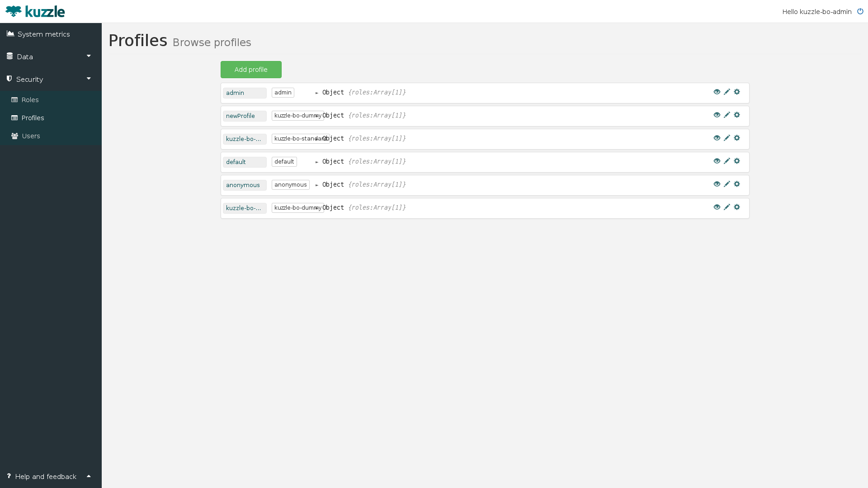Edit the anonymous profile with its pencil icon
Screen dimensions: 868x488
pyautogui.click(x=727, y=184)
